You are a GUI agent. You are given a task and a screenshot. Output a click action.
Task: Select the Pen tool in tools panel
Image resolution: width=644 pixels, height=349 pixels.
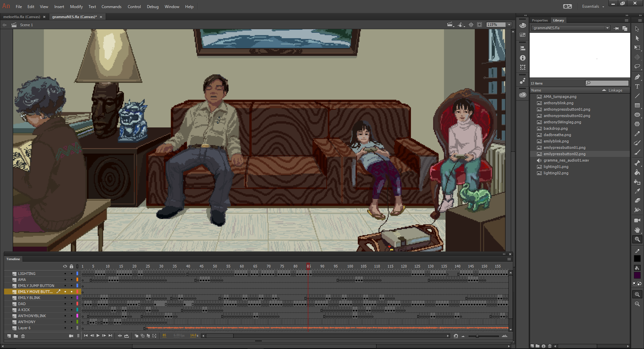(x=637, y=77)
